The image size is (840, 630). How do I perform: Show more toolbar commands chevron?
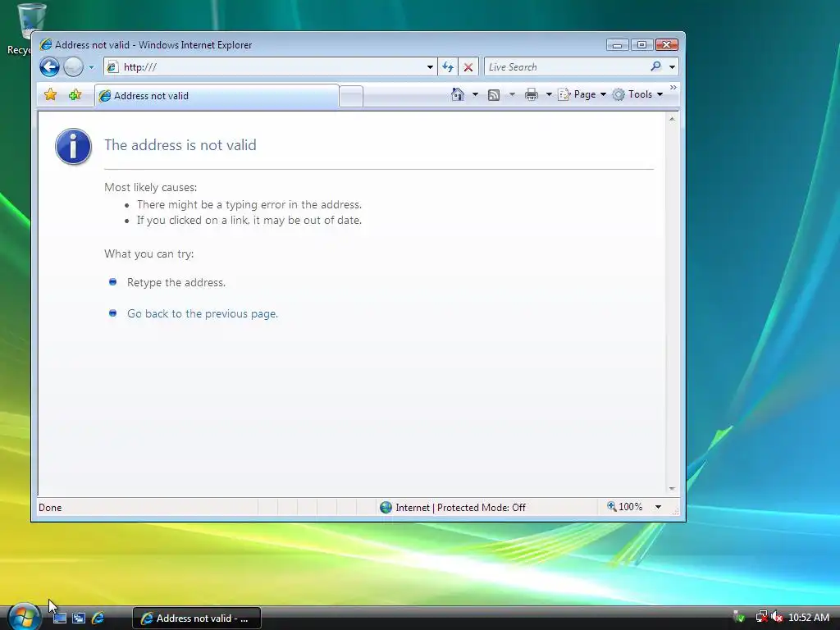pos(673,87)
